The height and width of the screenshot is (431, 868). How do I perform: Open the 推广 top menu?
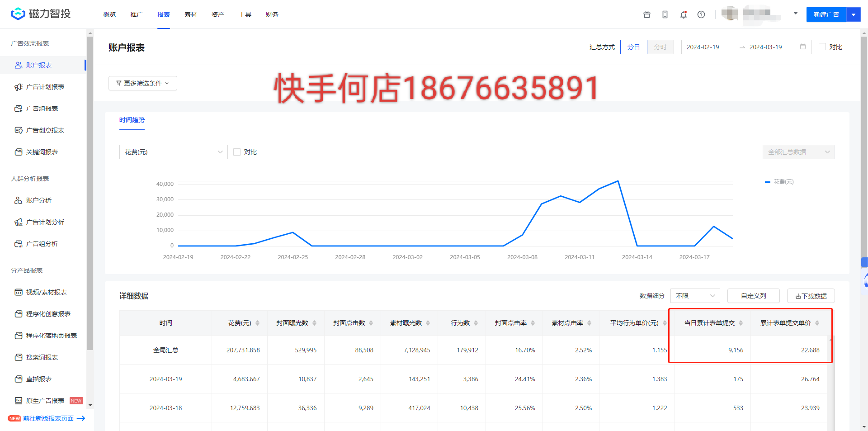tap(137, 14)
